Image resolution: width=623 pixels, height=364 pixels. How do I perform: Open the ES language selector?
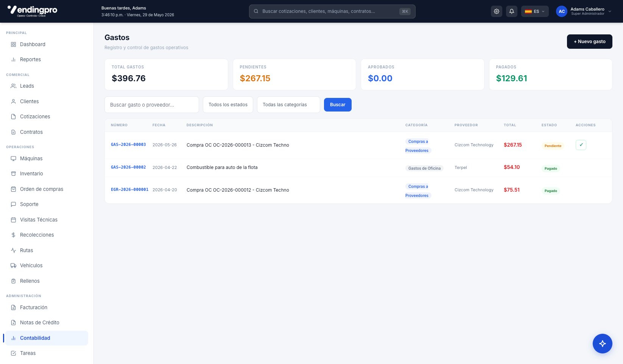535,11
